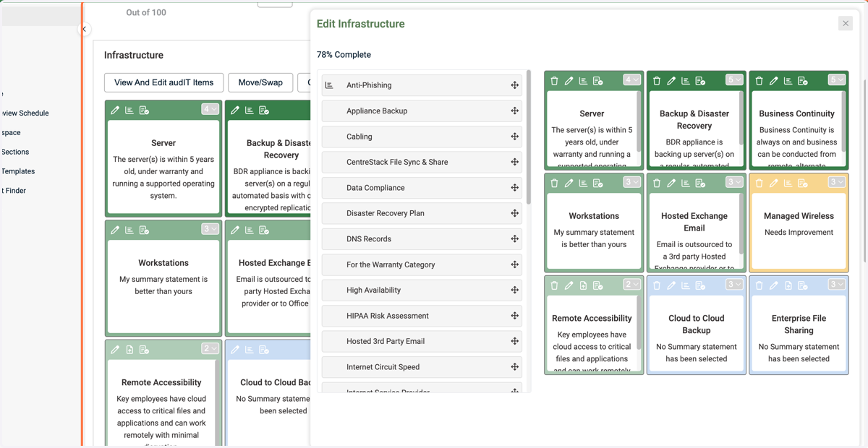Open bar-chart icon on Hosted Exchange Email card
Viewport: 868px width, 448px height.
point(686,184)
